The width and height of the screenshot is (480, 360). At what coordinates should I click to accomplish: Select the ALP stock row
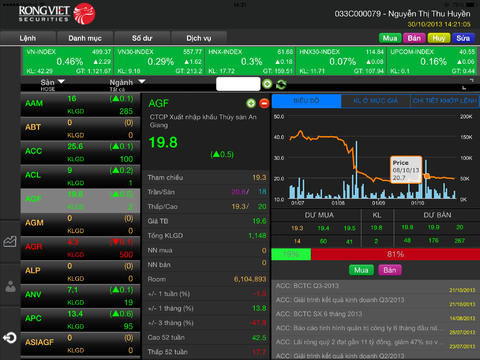80,272
